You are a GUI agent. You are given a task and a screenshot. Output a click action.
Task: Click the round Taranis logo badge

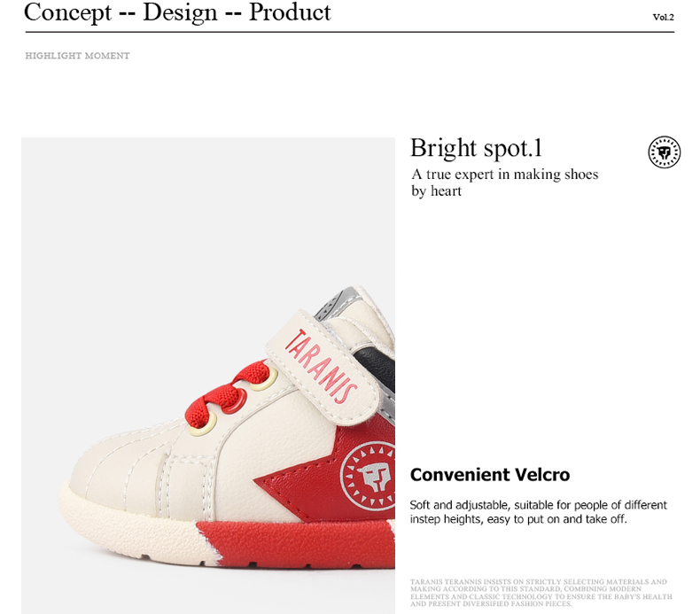664,152
